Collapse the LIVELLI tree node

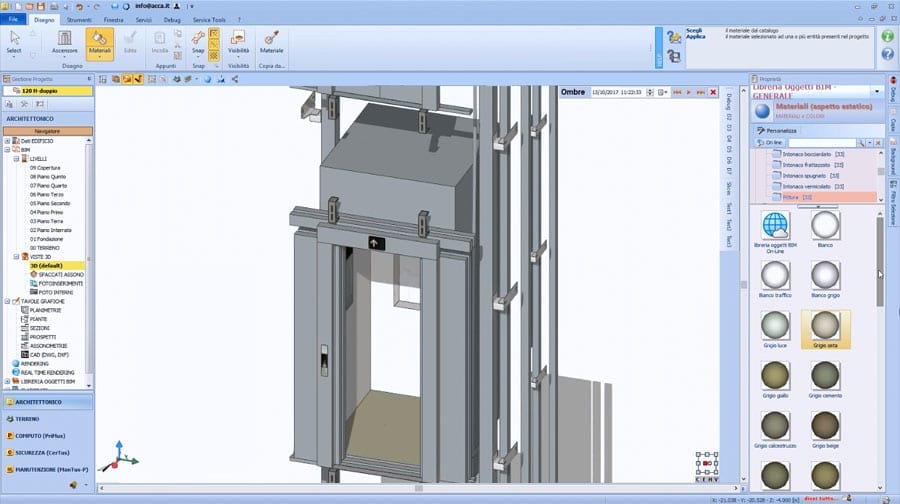[17, 158]
